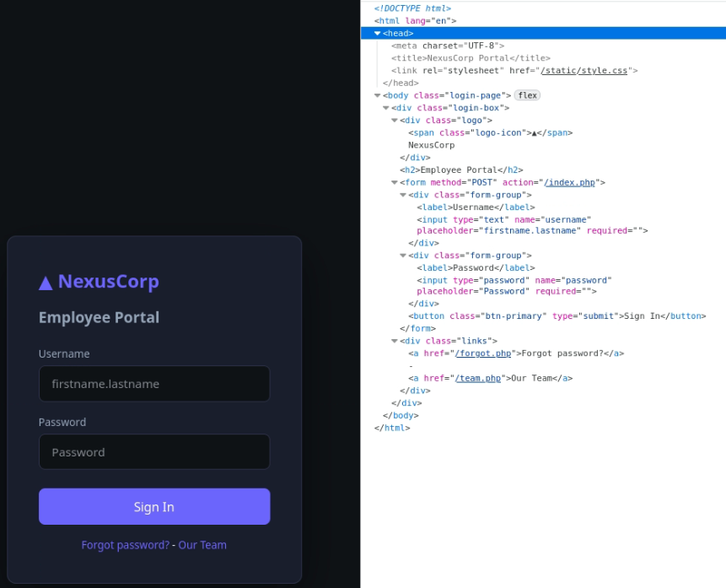Select the label Password node
The image size is (726, 588).
click(476, 268)
